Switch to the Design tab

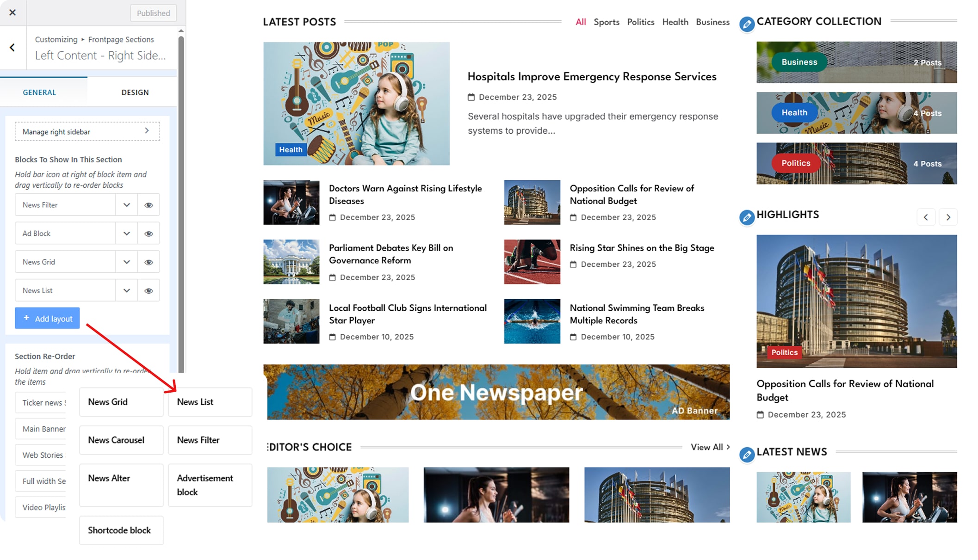tap(135, 92)
